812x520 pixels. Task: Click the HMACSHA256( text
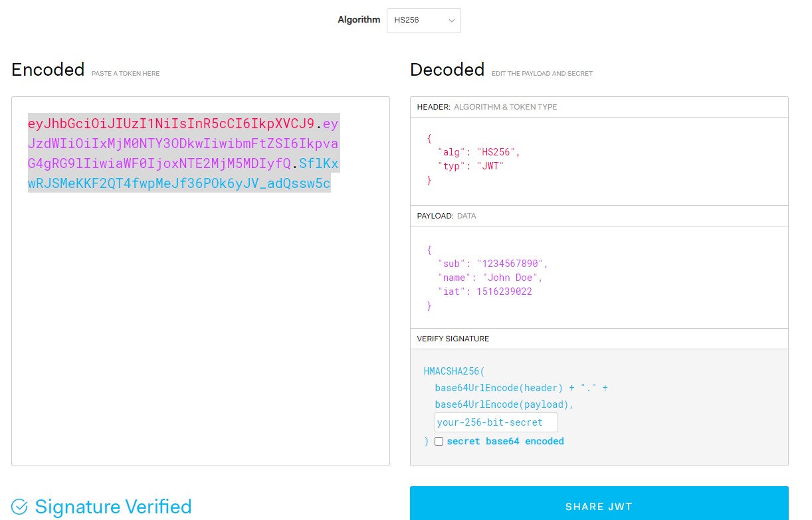454,371
